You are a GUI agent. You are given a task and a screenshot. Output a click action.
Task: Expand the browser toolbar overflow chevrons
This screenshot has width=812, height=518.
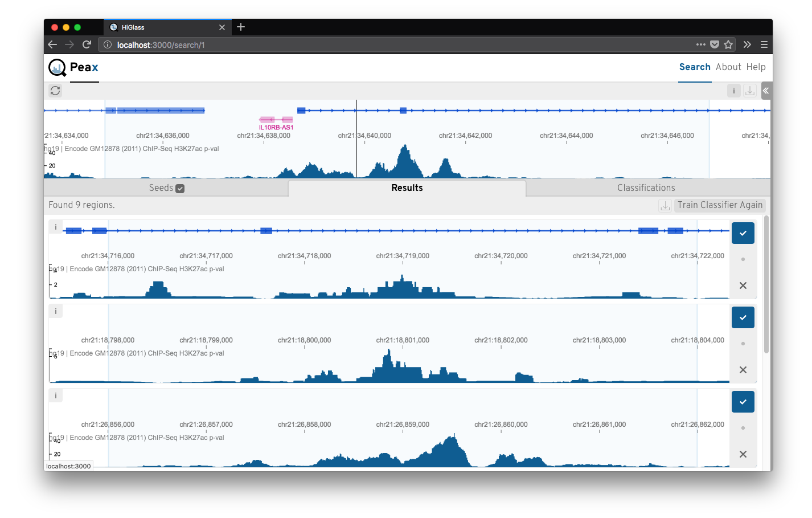(747, 44)
